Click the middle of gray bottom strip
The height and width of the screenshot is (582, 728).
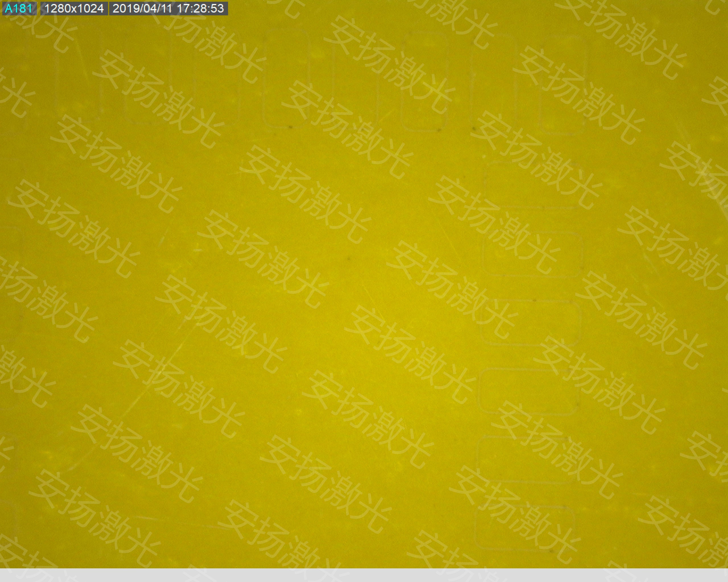[x=364, y=575]
